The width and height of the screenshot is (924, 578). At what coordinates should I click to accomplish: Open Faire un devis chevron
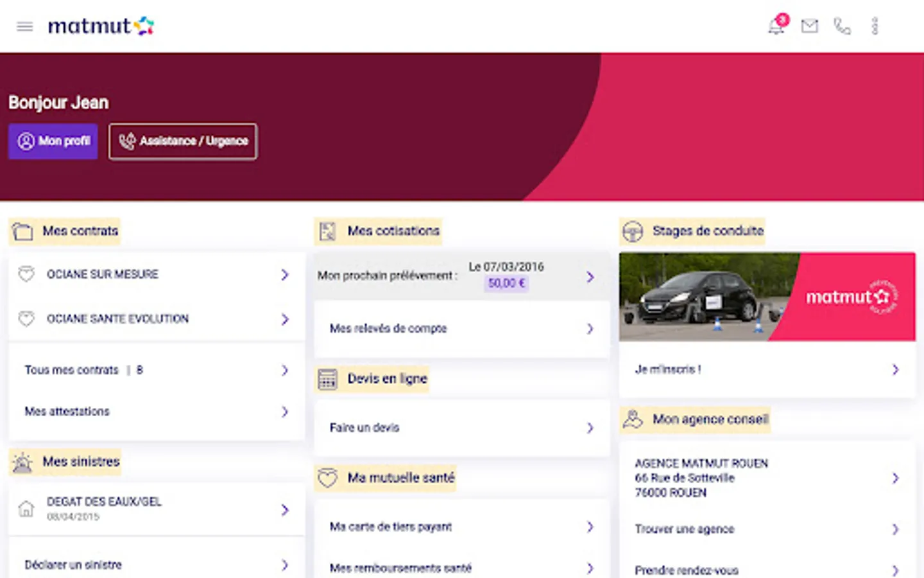[590, 428]
